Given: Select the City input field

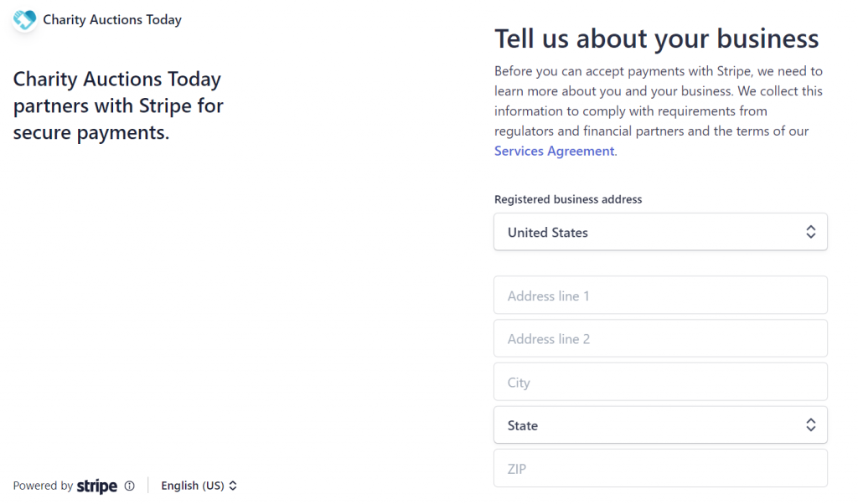Looking at the screenshot, I should pyautogui.click(x=660, y=382).
